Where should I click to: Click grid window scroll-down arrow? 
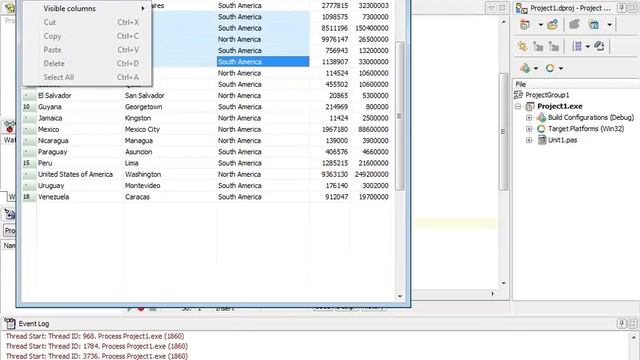click(x=400, y=296)
